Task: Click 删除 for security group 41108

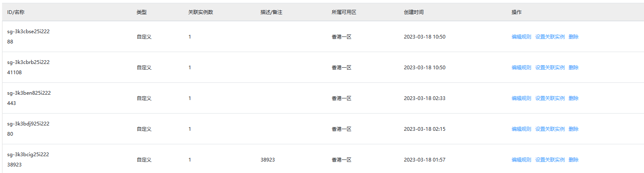Action: pyautogui.click(x=574, y=68)
